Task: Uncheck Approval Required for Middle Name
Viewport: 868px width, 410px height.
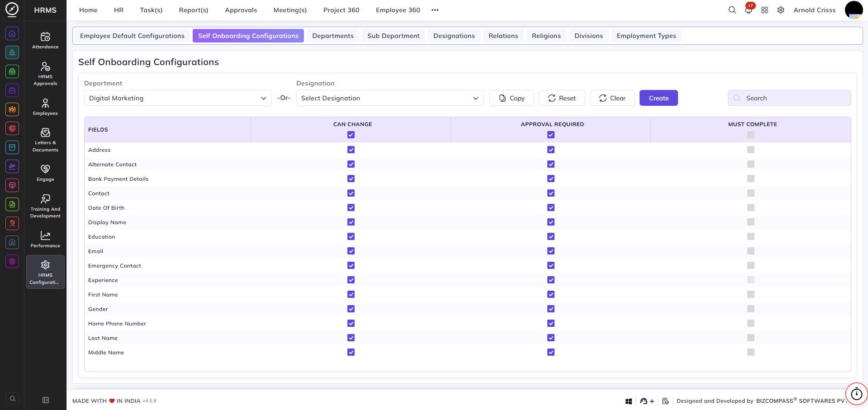Action: point(551,352)
